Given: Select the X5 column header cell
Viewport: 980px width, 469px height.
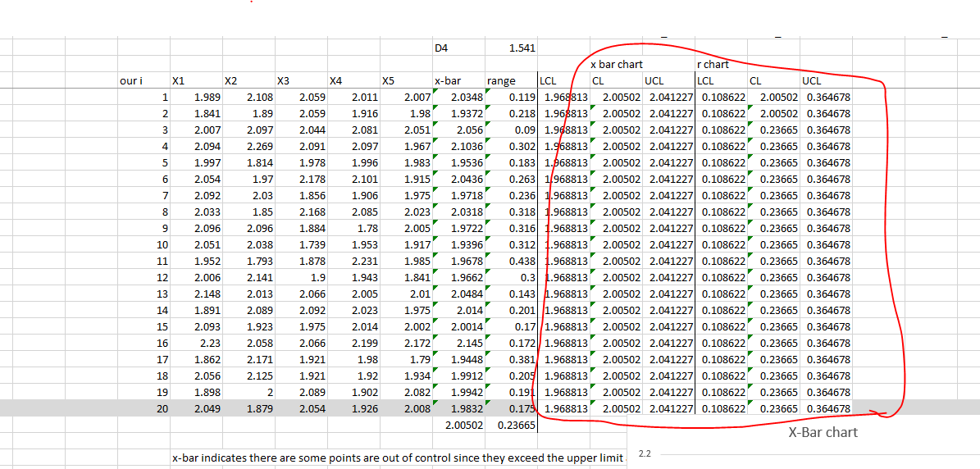Looking at the screenshot, I should click(x=406, y=80).
